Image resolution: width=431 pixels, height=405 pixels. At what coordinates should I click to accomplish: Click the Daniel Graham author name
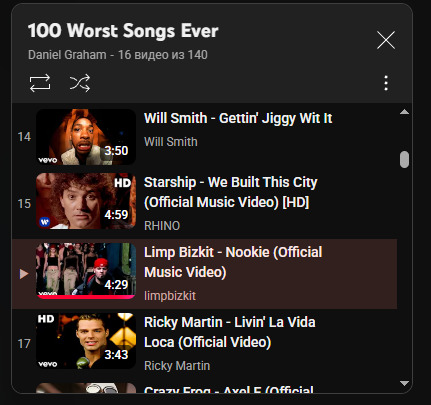click(x=67, y=55)
